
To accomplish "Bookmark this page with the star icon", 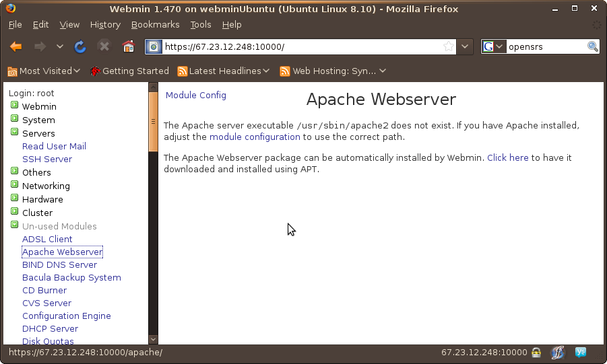I will tap(448, 47).
